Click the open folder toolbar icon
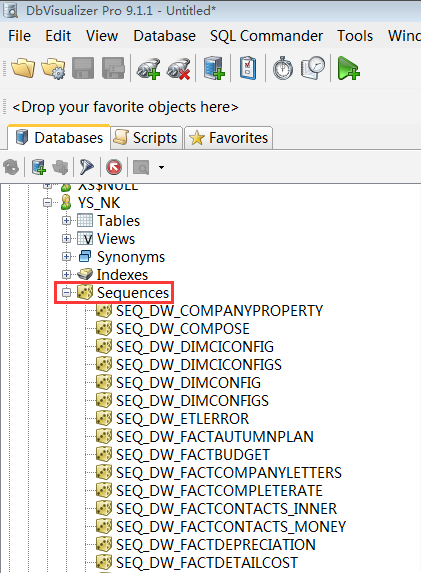This screenshot has width=421, height=573. tap(23, 68)
